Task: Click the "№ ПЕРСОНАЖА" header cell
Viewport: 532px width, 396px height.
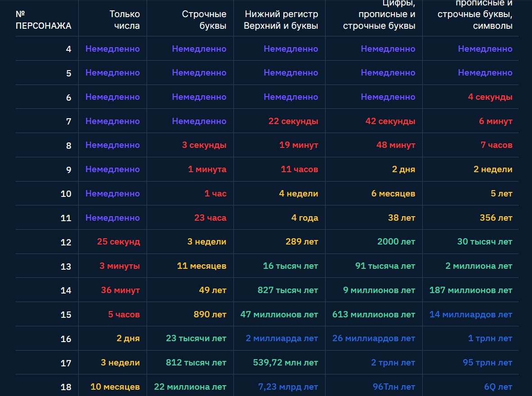Action: [43, 20]
